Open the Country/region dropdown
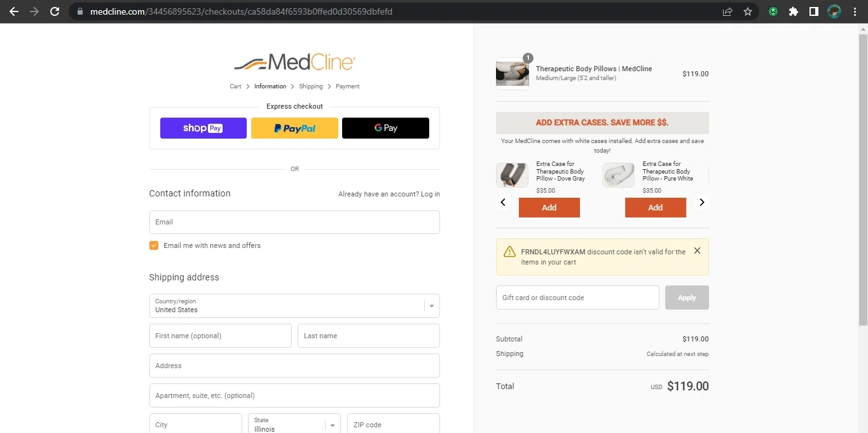 [x=294, y=306]
